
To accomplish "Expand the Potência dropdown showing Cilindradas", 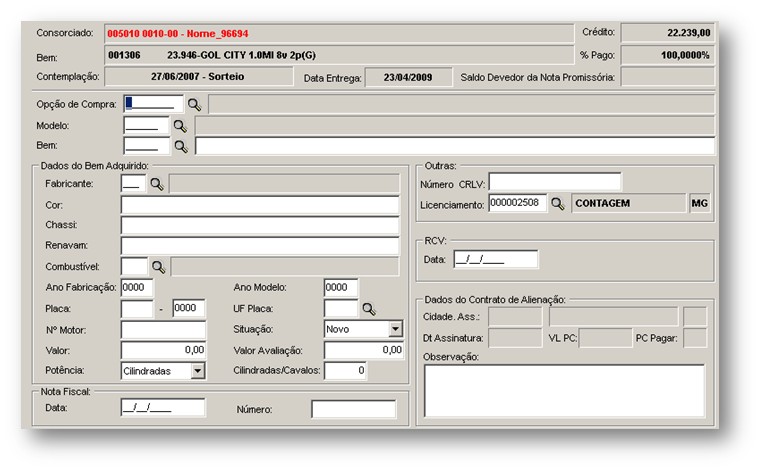I will pyautogui.click(x=198, y=371).
